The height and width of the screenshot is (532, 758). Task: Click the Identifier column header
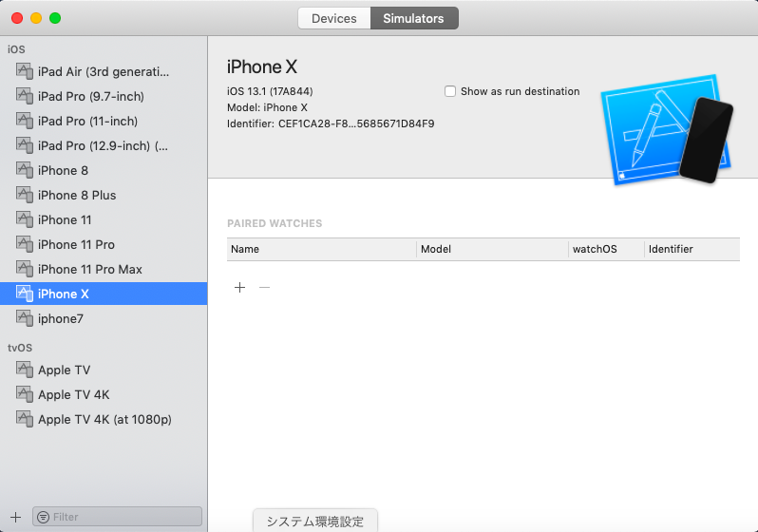click(x=692, y=249)
